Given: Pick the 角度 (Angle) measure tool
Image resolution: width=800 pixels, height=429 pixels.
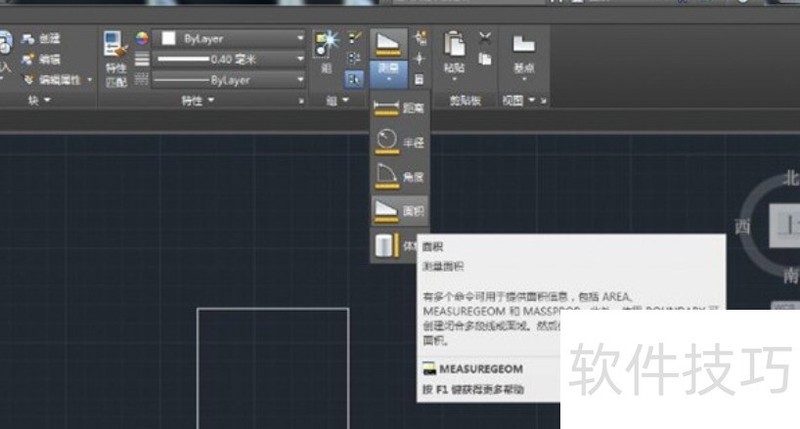Looking at the screenshot, I should pos(398,175).
